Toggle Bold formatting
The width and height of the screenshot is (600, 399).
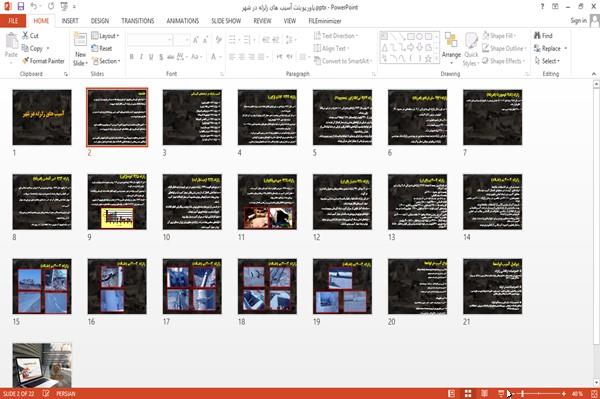tap(132, 57)
